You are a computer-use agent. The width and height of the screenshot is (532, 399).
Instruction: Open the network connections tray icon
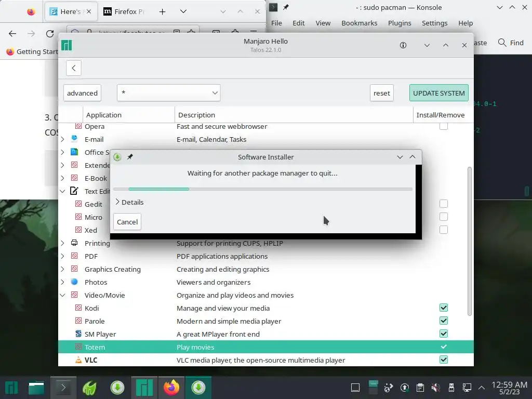[x=467, y=388]
